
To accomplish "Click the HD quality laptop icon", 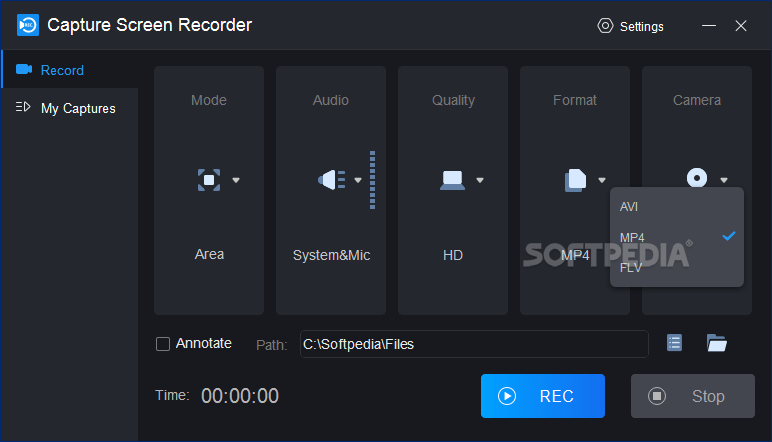I will click(452, 180).
